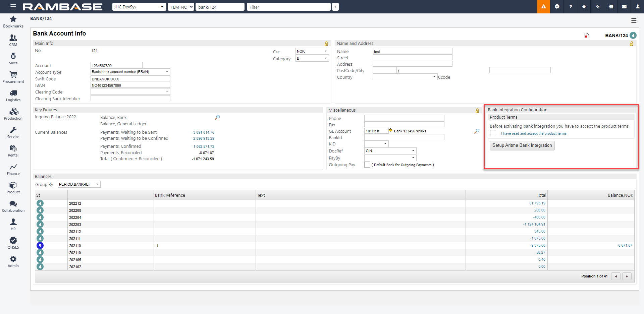This screenshot has height=314, width=644.
Task: Click the Filter search field
Action: 289,7
